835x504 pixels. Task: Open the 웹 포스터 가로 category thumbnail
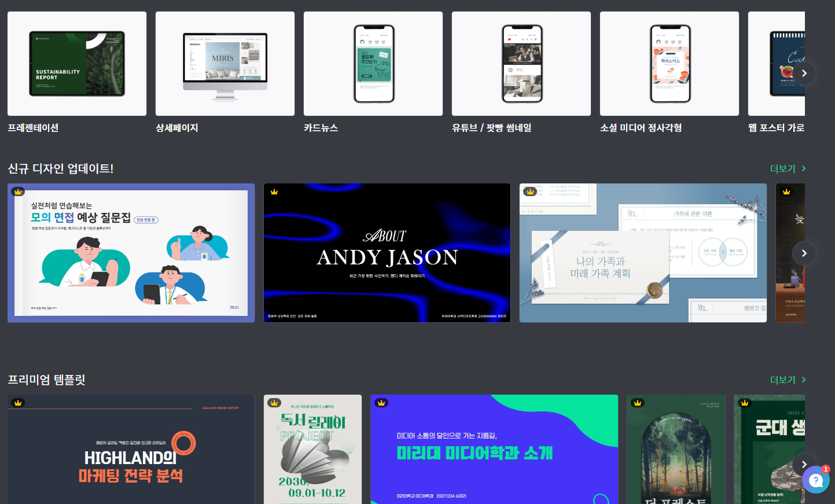tap(777, 64)
